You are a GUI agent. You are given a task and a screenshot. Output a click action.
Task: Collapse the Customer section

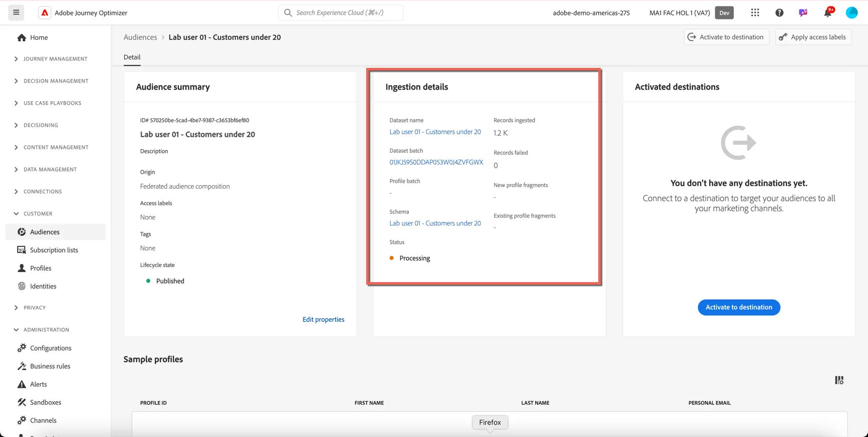click(16, 214)
